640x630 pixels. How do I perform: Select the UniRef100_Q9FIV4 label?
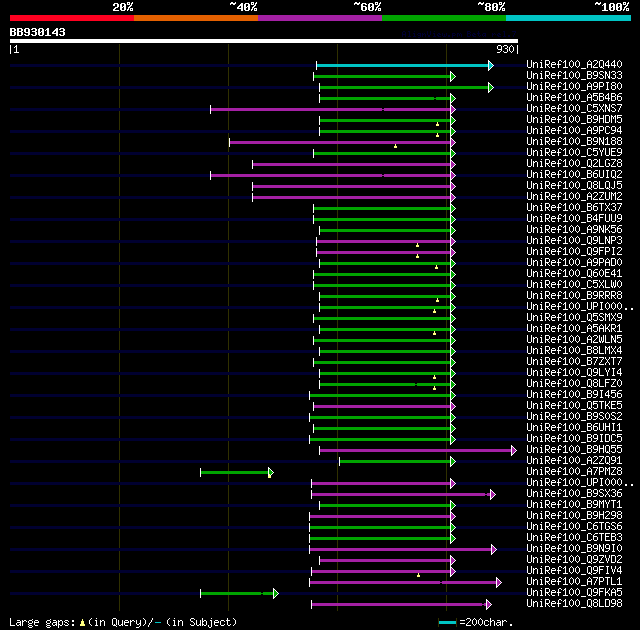(x=574, y=571)
